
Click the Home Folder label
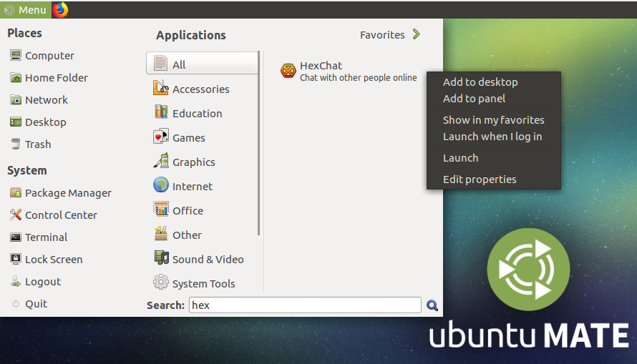pos(57,78)
